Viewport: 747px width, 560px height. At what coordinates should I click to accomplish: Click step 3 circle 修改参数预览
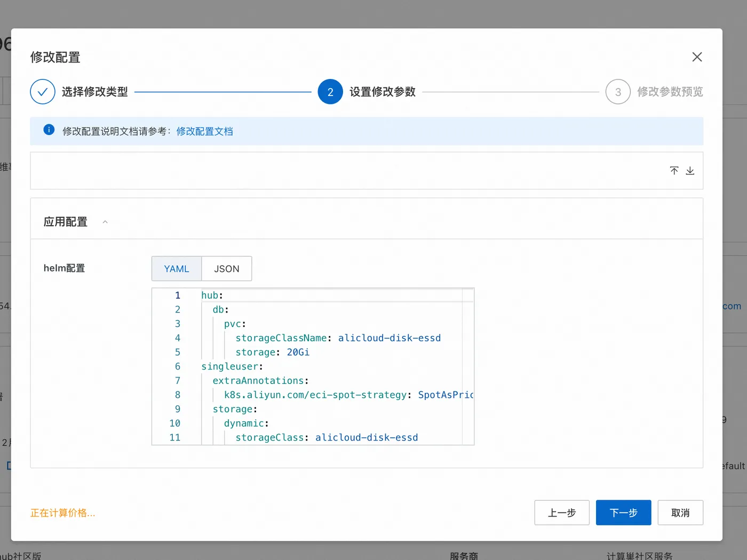[618, 92]
